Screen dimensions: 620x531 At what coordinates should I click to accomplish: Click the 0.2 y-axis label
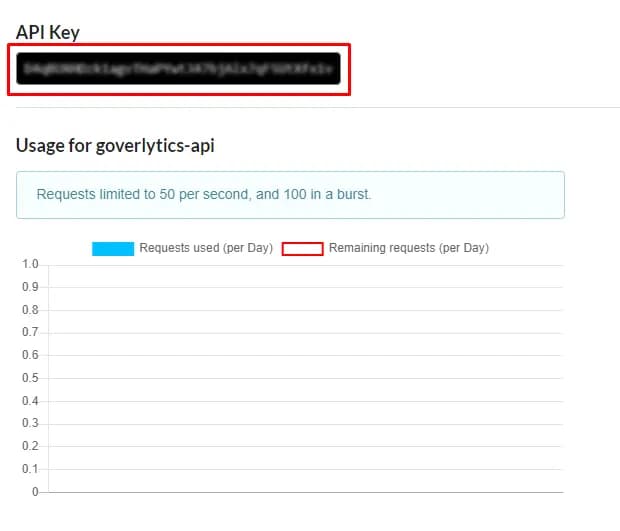(x=30, y=446)
